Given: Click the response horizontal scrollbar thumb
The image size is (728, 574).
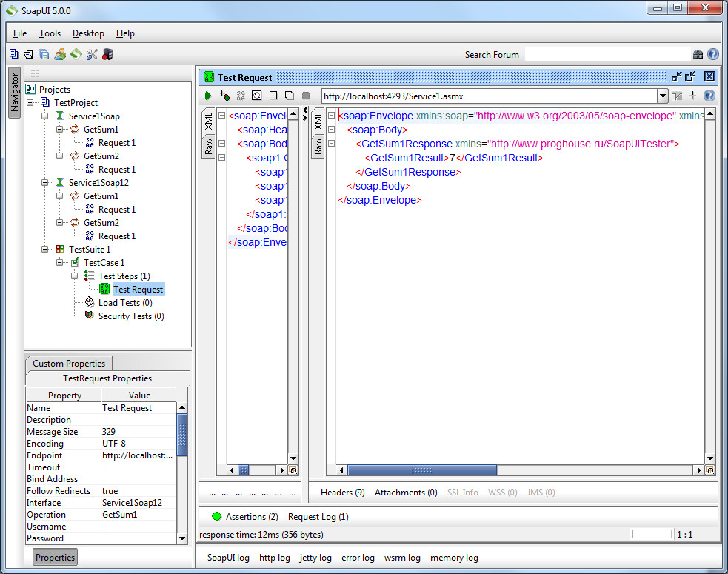Looking at the screenshot, I should click(x=422, y=470).
